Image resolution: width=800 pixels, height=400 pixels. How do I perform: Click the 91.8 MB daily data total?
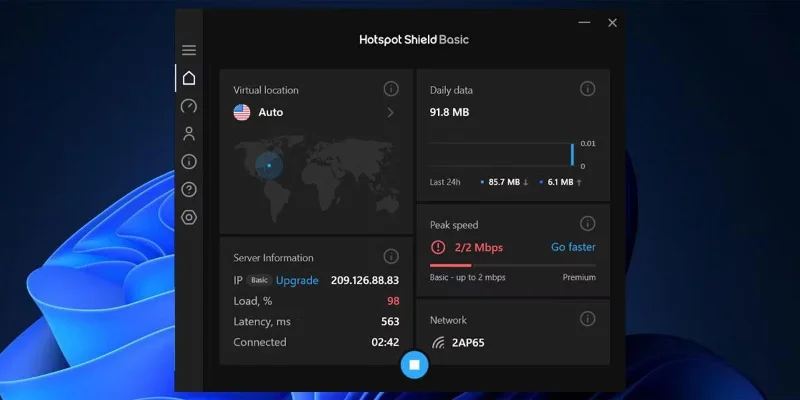tap(449, 112)
